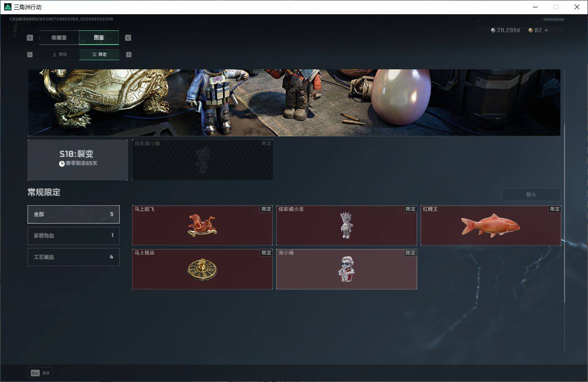588x382 pixels.
Task: Click the CN UID text at top left
Action: [x=61, y=19]
